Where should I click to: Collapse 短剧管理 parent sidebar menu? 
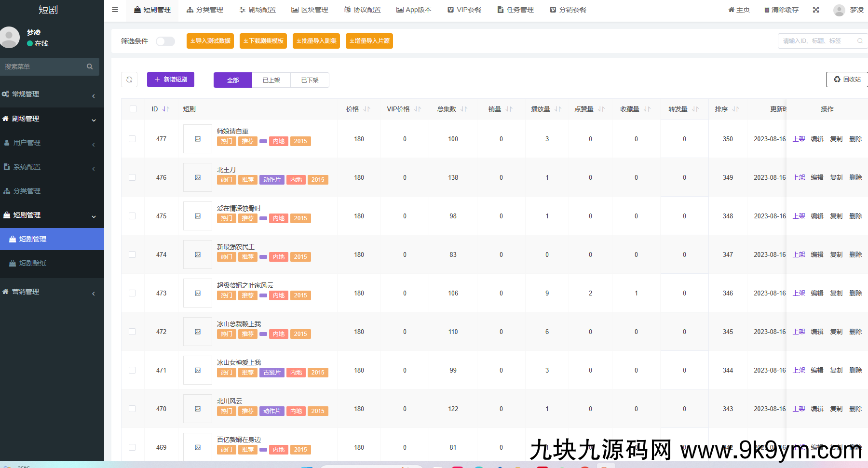pos(52,215)
